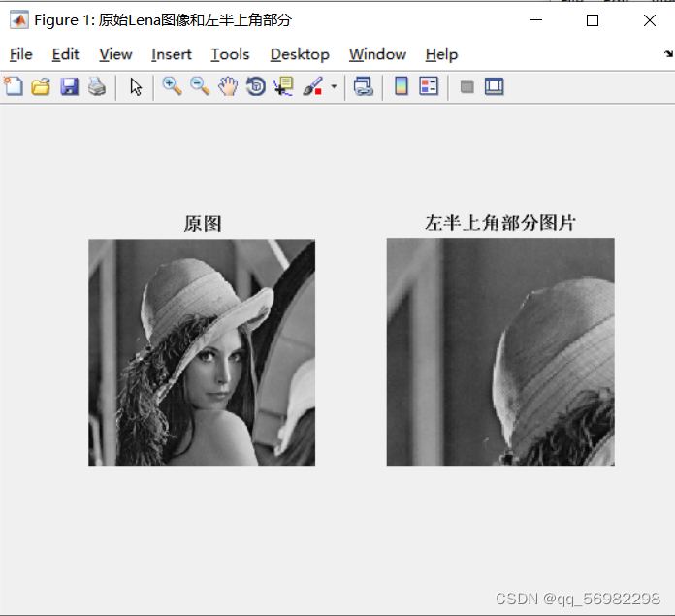This screenshot has height=616, width=675.
Task: Click the original Lena image on left
Action: 202,352
